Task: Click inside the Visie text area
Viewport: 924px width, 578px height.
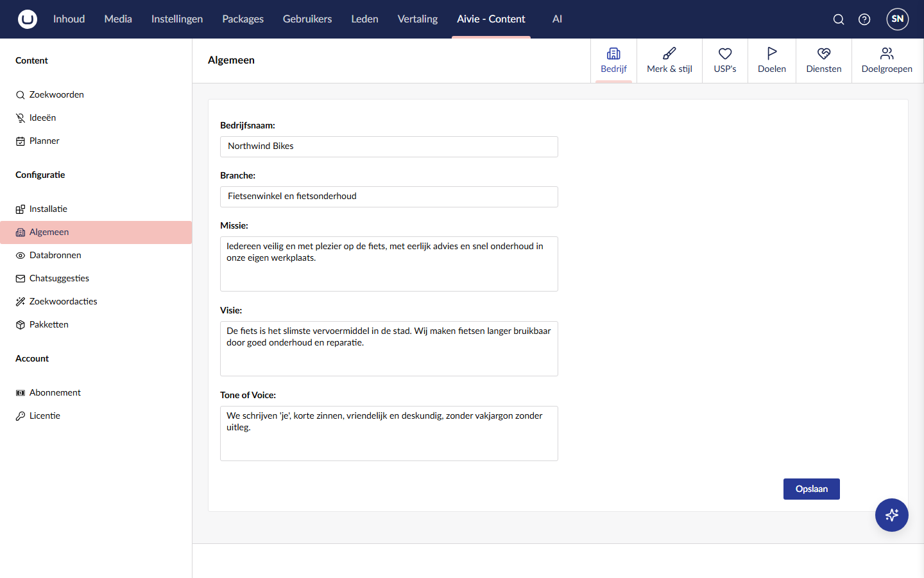Action: (389, 349)
